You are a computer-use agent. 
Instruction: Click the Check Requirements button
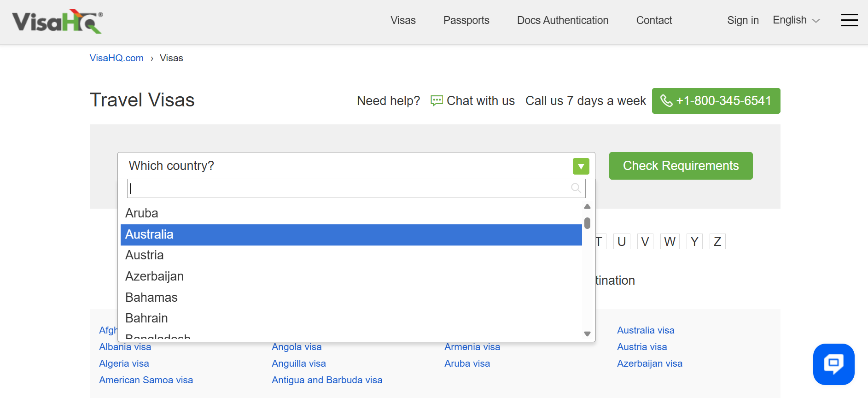681,166
